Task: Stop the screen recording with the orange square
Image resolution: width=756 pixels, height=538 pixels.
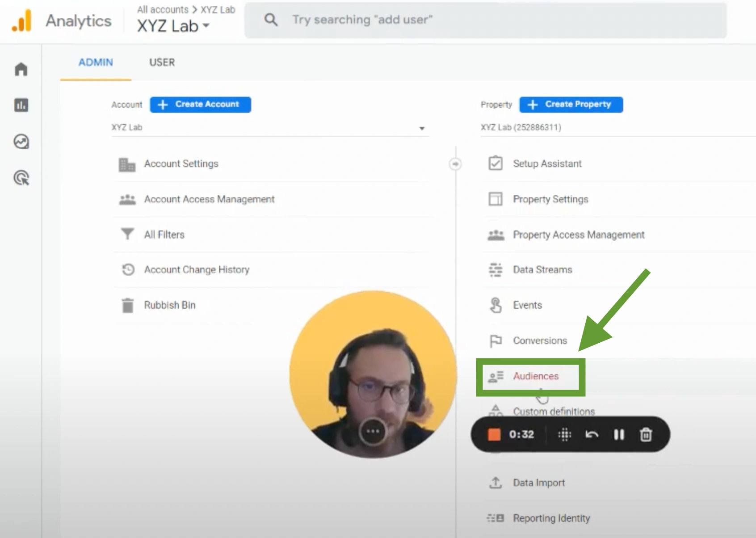Action: [x=494, y=434]
